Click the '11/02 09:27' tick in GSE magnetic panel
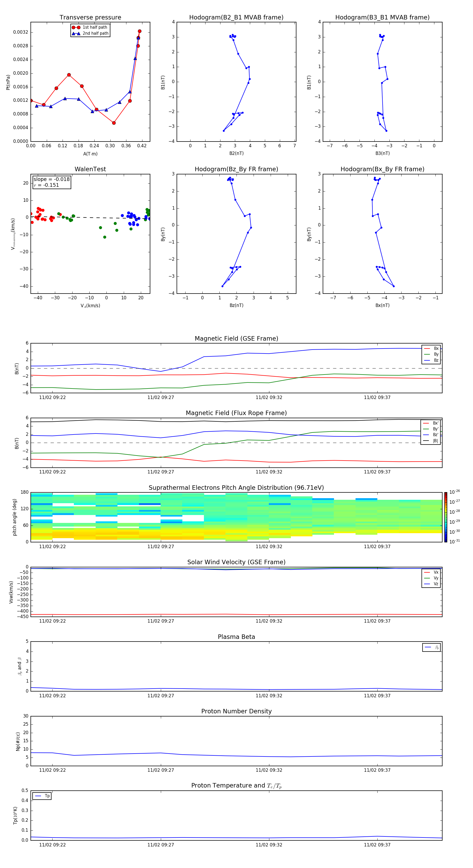This screenshot has height=868, width=473. [161, 398]
